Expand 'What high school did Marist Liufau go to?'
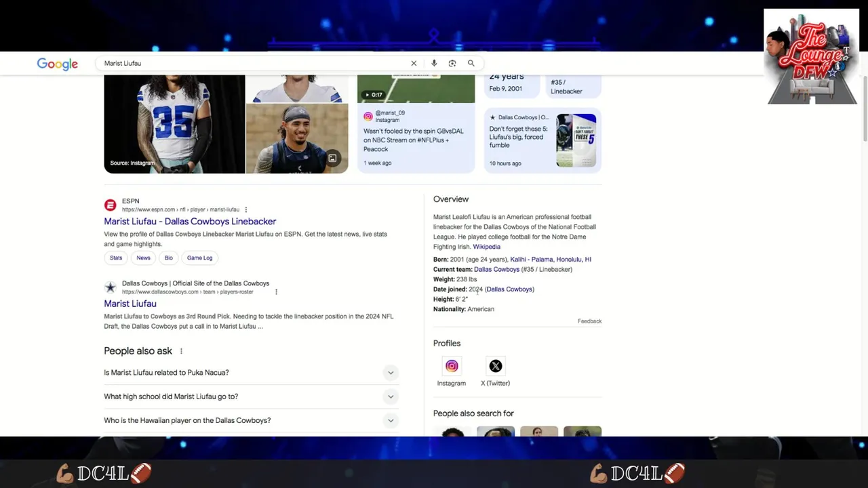The height and width of the screenshot is (488, 868). click(251, 396)
